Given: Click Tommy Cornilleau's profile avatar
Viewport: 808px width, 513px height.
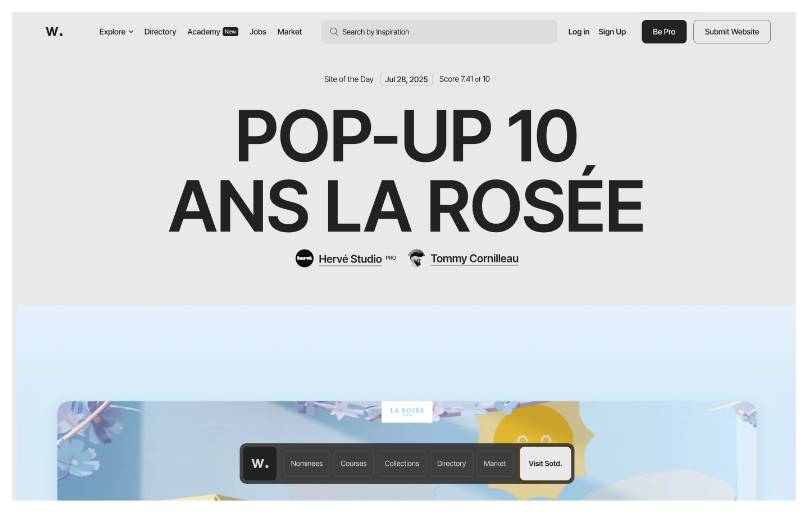Looking at the screenshot, I should [416, 258].
